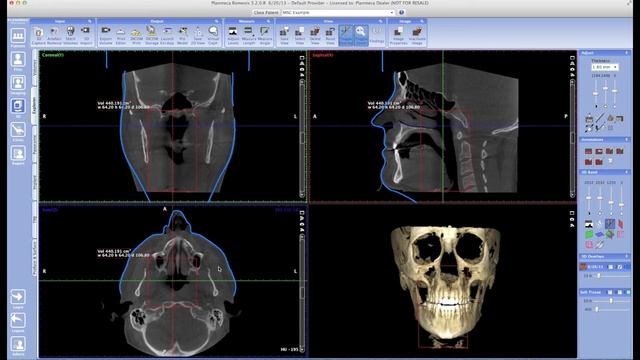The width and height of the screenshot is (640, 360).
Task: Click the Virtual Ceph head icon
Action: coord(213,35)
